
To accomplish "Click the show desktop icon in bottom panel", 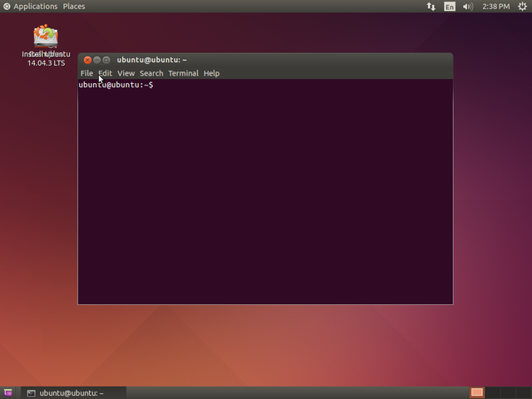I will coord(7,393).
